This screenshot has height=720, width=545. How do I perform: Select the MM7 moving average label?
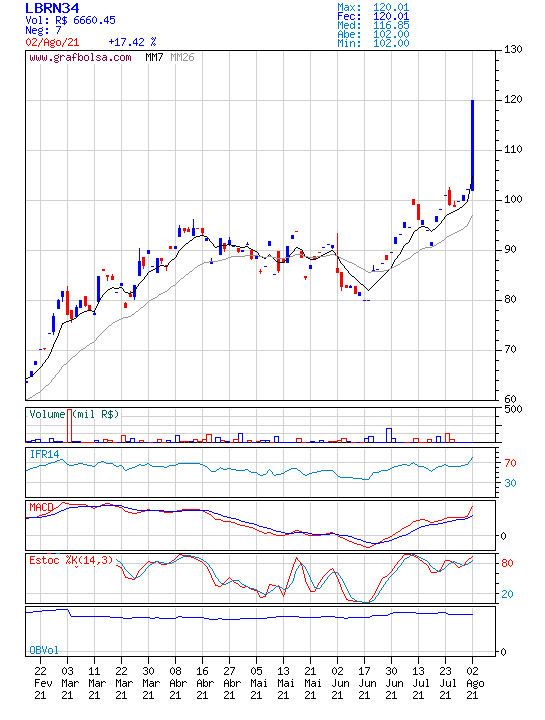(154, 57)
